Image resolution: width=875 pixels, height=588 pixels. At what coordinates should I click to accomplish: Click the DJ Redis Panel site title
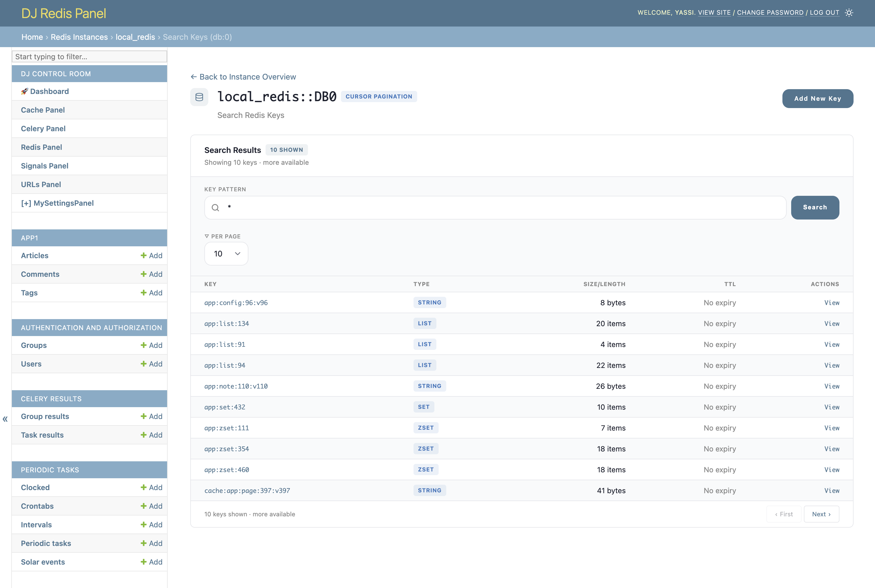(64, 14)
